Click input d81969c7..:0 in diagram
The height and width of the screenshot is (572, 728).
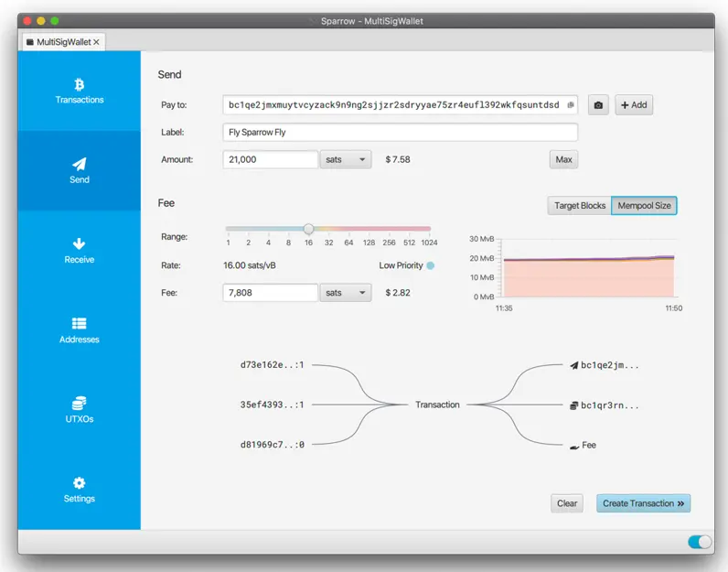tap(272, 445)
